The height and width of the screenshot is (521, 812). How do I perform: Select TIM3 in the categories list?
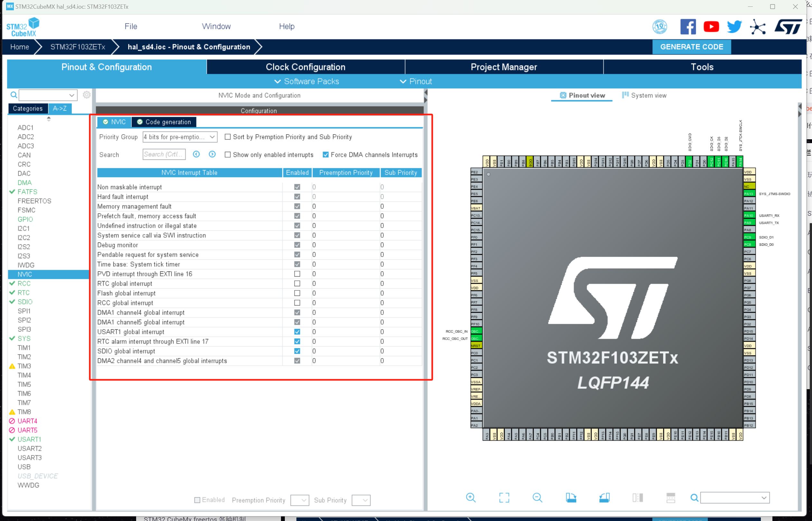(x=24, y=366)
